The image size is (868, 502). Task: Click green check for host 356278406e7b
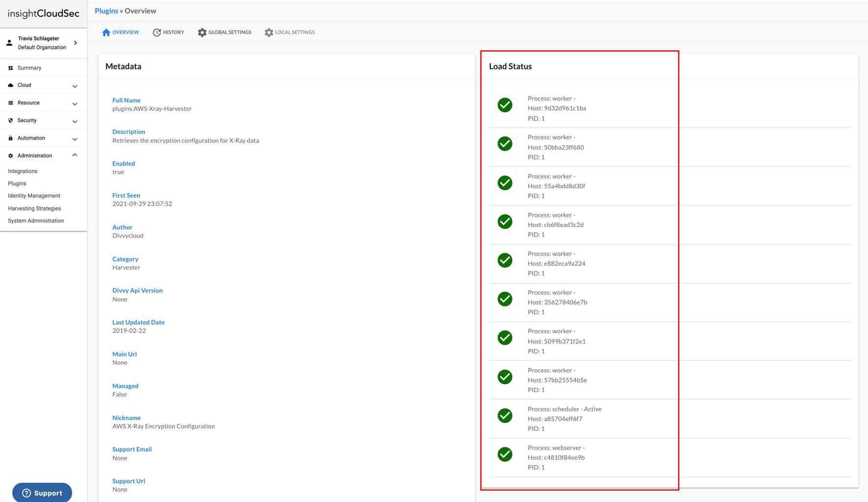pos(505,299)
